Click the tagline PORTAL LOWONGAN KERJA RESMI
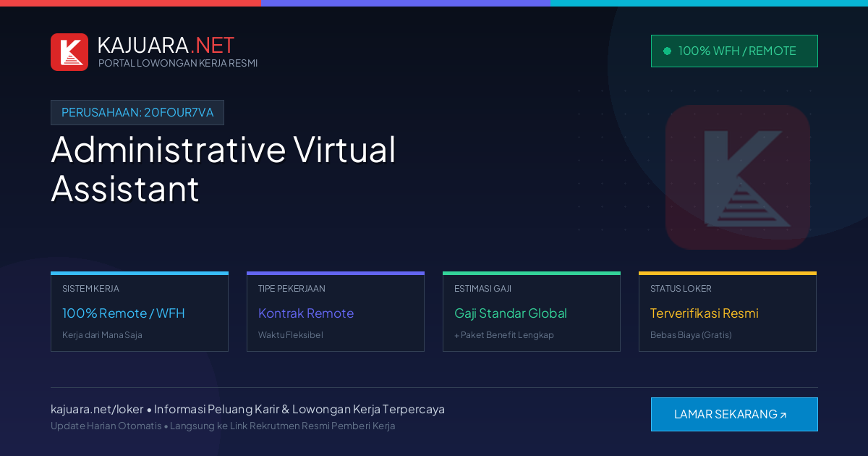868x456 pixels. pyautogui.click(x=178, y=63)
